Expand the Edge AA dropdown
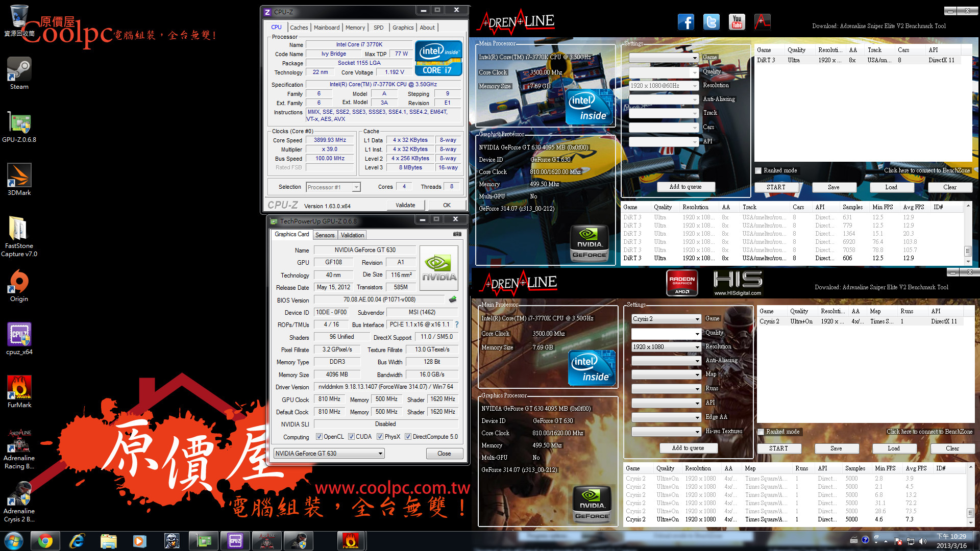980x551 pixels. (x=666, y=417)
